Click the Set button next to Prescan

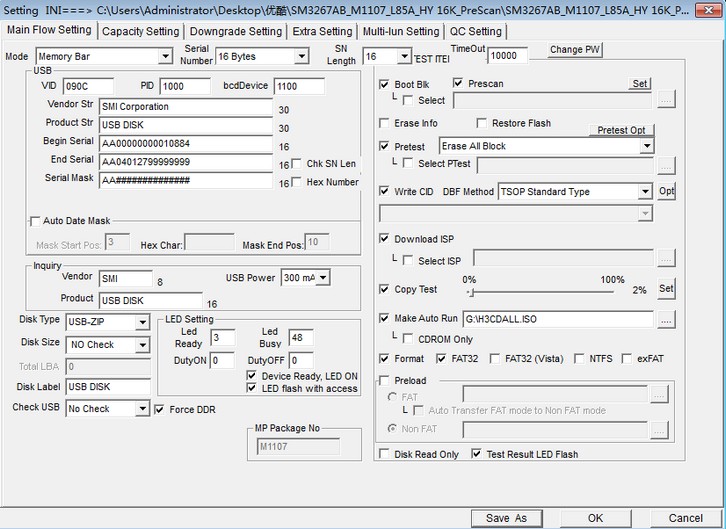[x=639, y=84]
